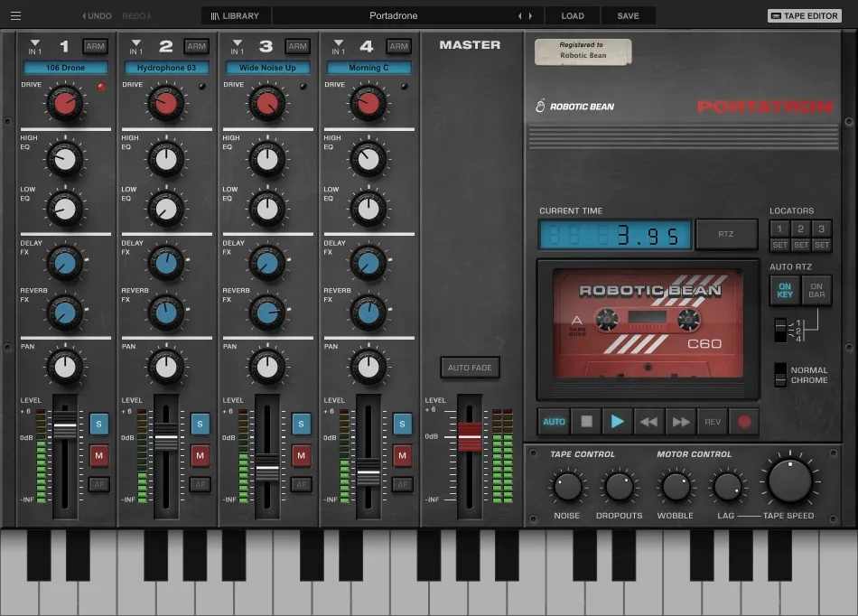Screen dimensions: 858x616
Task: Open 106 Drone tape selector
Action: [x=66, y=68]
